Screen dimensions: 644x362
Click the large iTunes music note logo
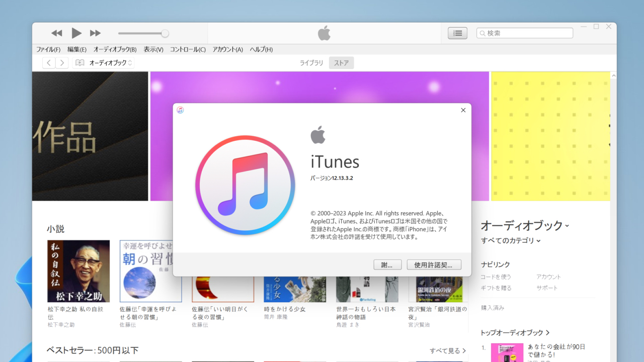[245, 185]
